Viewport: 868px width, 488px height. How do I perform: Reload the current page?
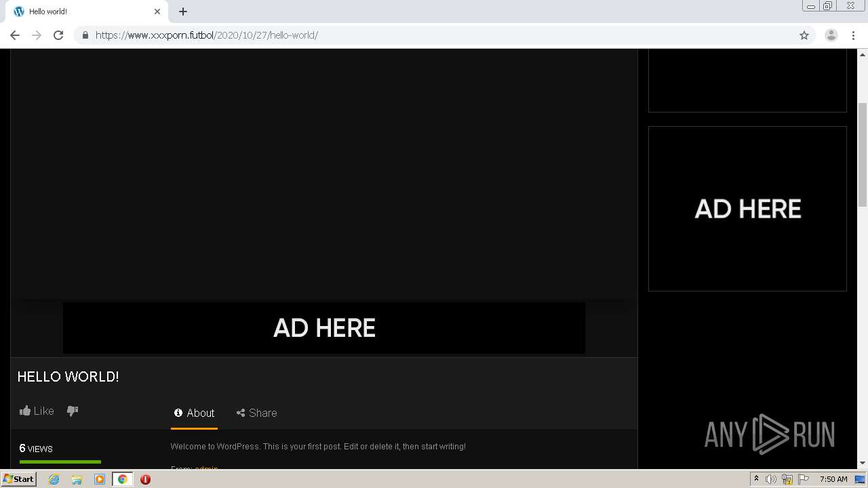pyautogui.click(x=58, y=35)
